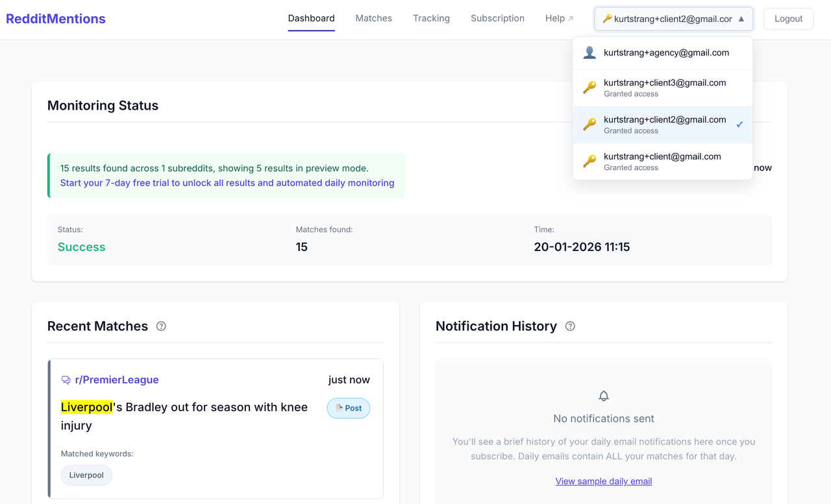
Task: Open the Dashboard tab
Action: (312, 18)
